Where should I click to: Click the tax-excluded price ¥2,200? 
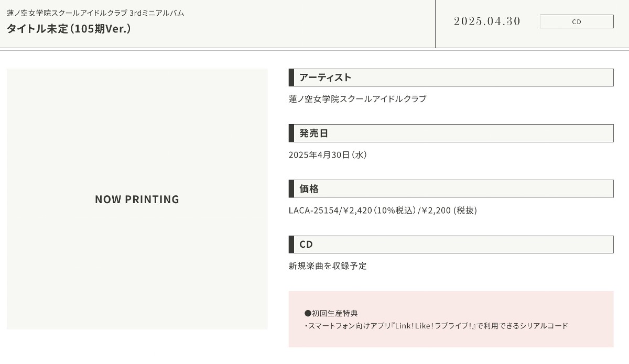(436, 211)
